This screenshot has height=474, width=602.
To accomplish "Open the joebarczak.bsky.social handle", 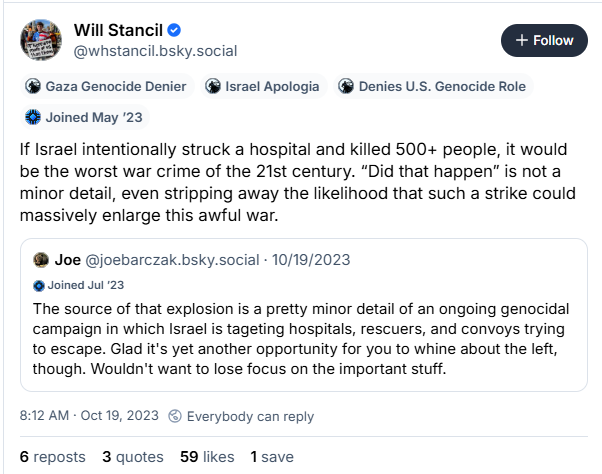I will coord(172,260).
